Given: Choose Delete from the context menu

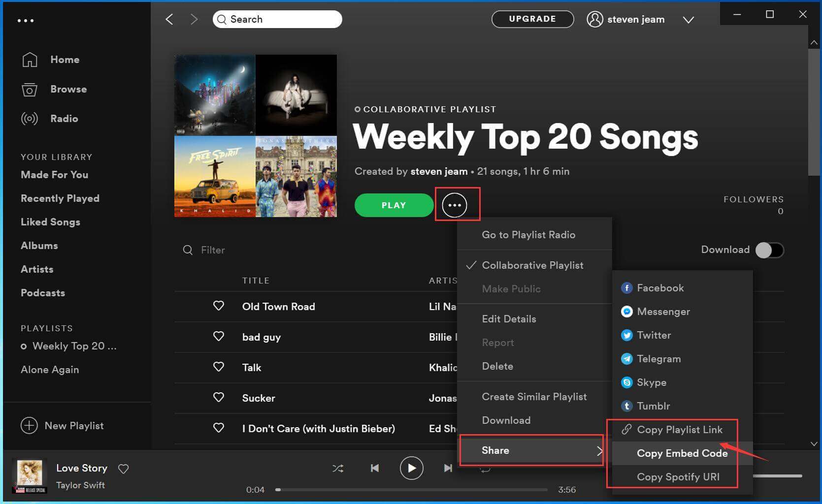Looking at the screenshot, I should point(497,366).
